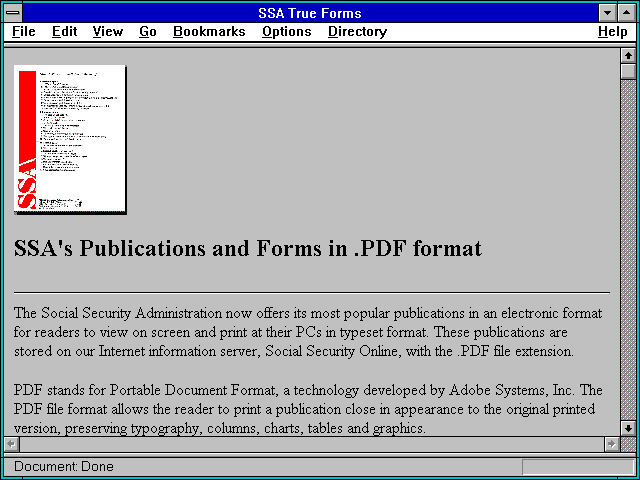Open the Directory menu

point(358,32)
